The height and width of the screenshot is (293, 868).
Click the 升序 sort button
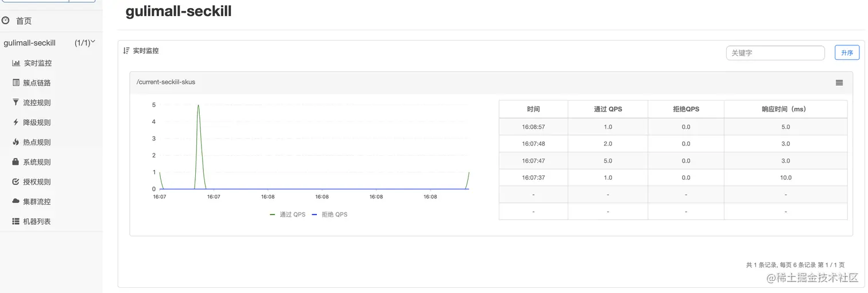[x=847, y=53]
